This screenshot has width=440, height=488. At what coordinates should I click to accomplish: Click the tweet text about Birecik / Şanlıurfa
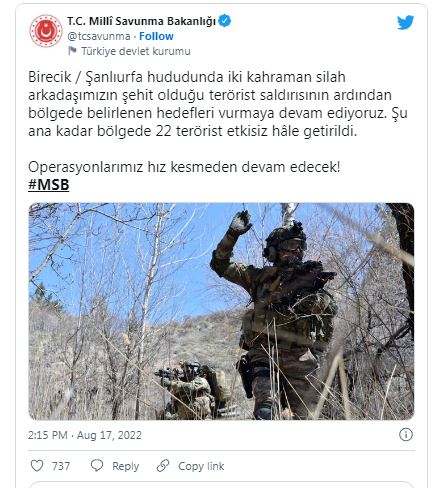click(218, 104)
